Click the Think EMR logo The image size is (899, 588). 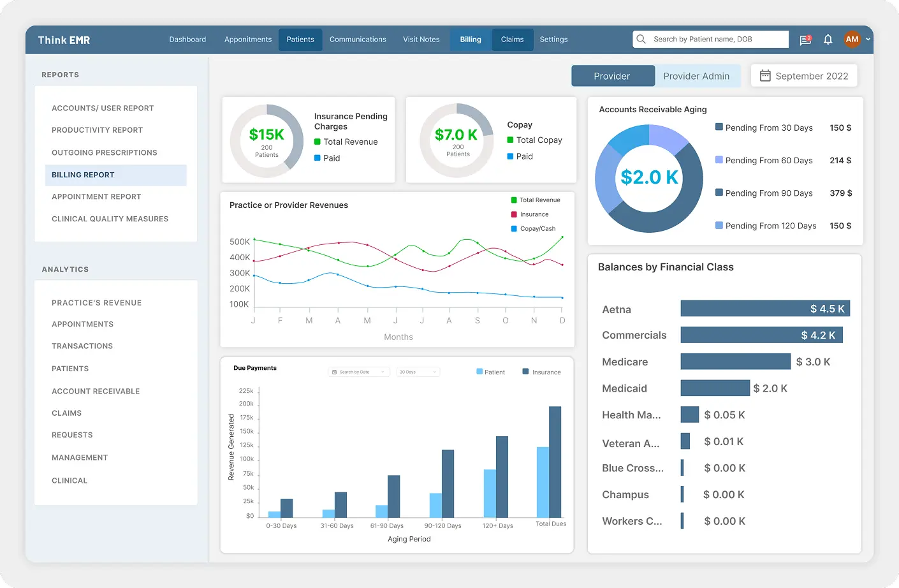pyautogui.click(x=64, y=39)
